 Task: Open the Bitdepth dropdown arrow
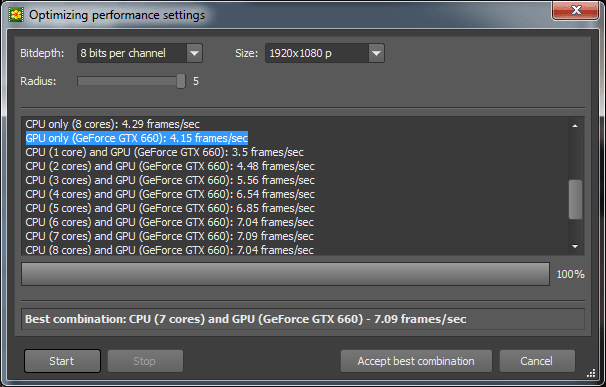click(194, 53)
